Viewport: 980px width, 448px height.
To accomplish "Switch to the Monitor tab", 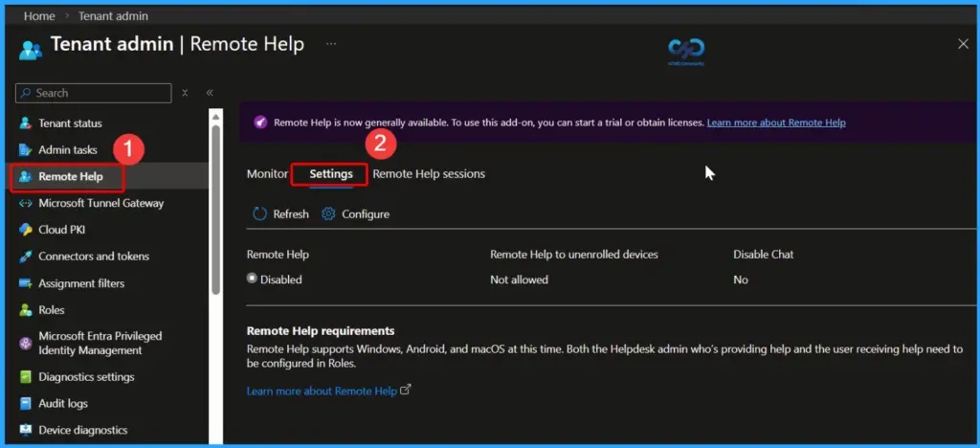I will click(268, 173).
